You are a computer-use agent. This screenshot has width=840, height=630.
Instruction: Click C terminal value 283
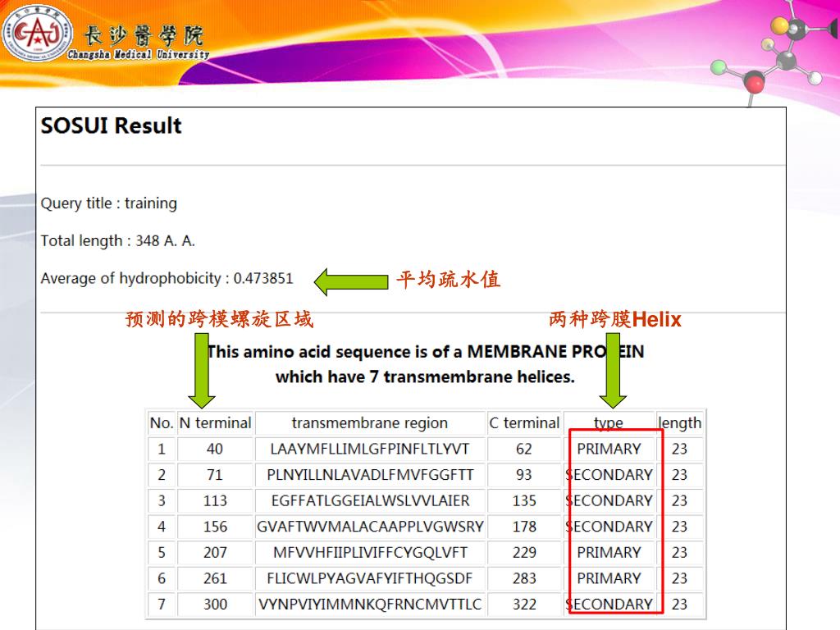524,578
